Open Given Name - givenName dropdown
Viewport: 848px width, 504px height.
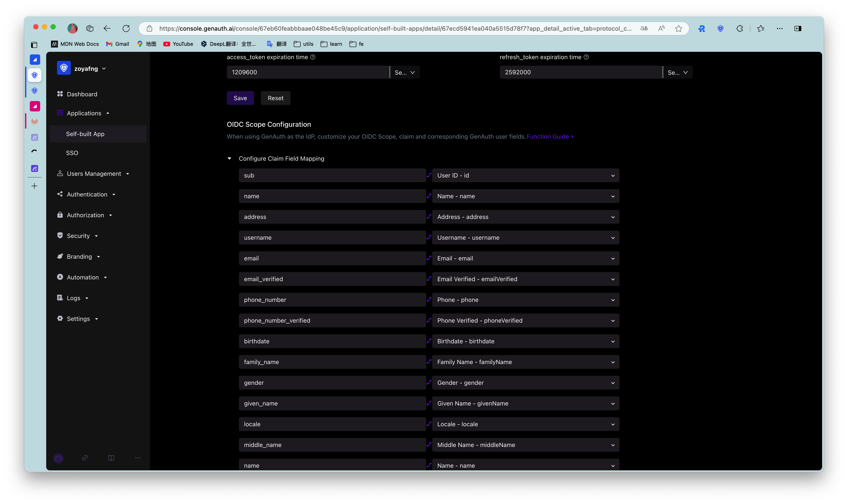click(x=525, y=403)
